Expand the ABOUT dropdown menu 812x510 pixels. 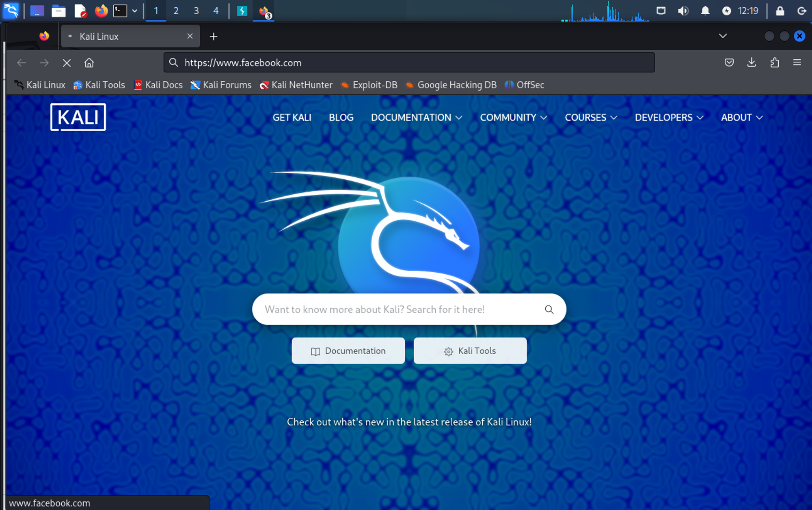[x=742, y=118]
